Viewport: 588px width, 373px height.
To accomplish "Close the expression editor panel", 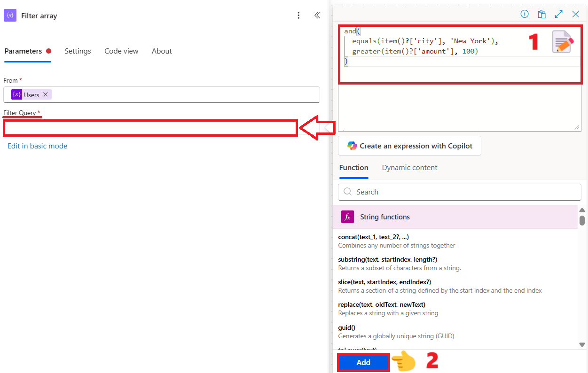I will [575, 14].
